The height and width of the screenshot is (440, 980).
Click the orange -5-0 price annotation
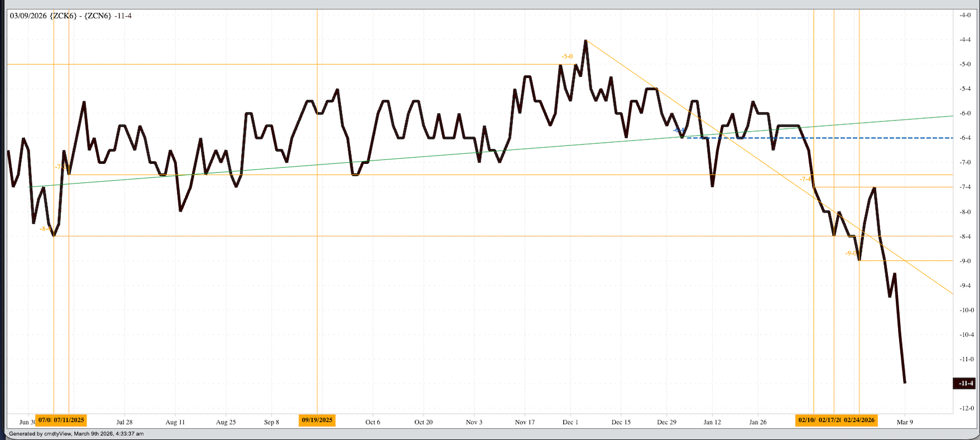567,57
